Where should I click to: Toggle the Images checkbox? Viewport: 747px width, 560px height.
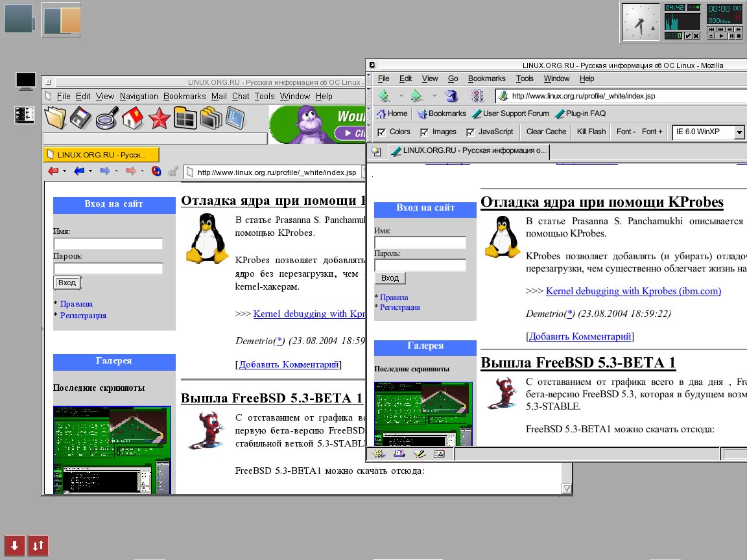click(x=425, y=132)
